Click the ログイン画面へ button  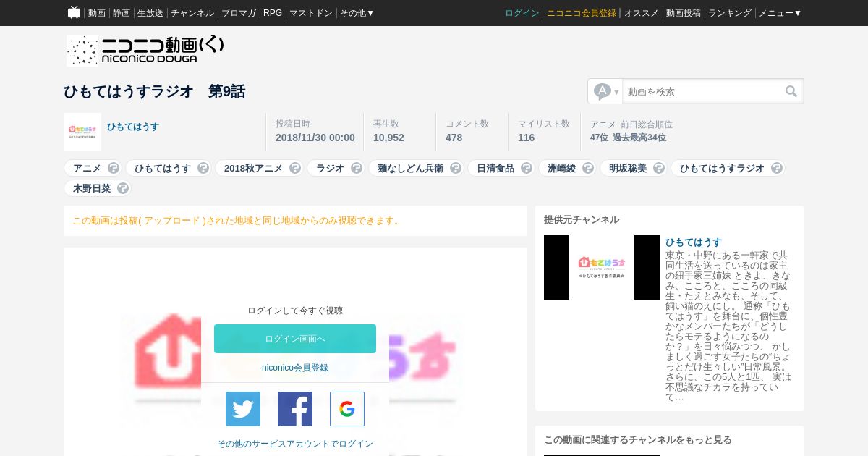[x=295, y=339]
